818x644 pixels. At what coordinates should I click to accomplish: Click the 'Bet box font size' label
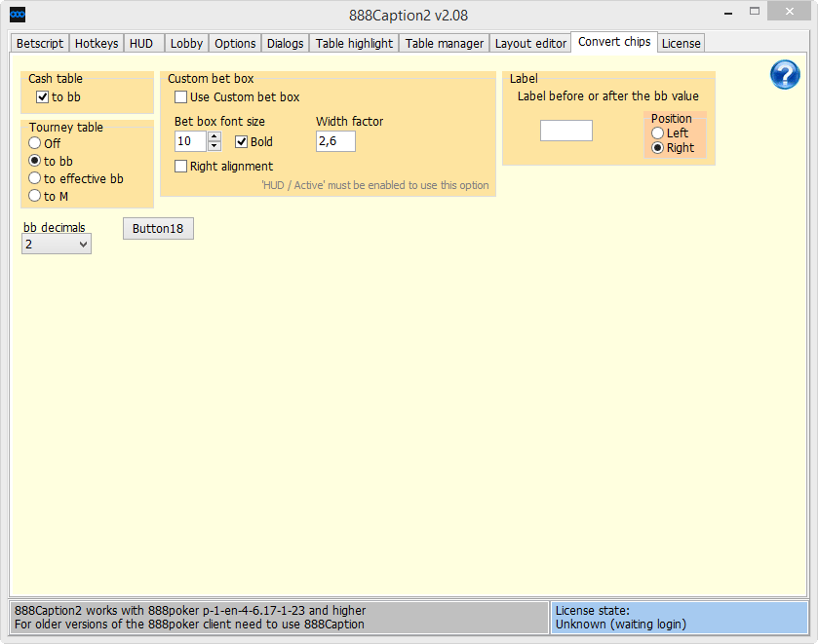coord(219,122)
